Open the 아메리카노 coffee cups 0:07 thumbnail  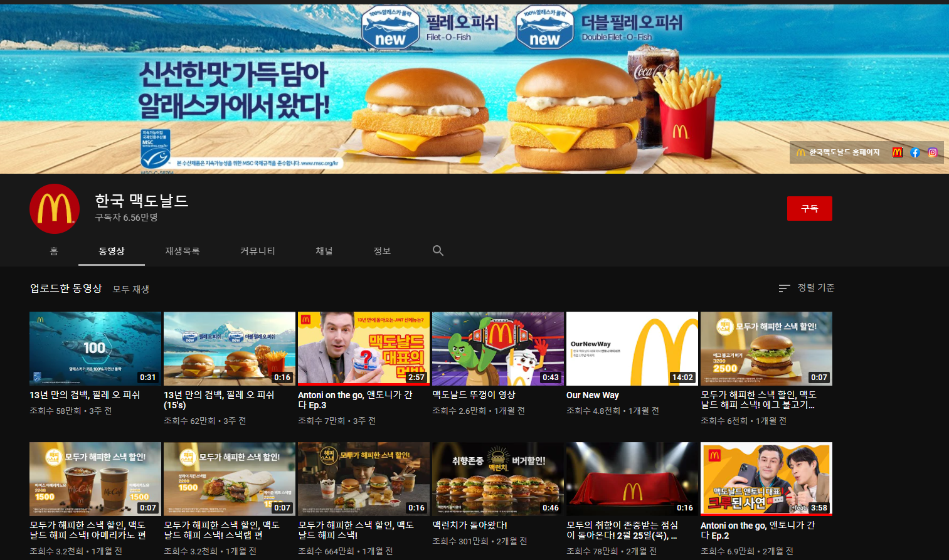[95, 478]
